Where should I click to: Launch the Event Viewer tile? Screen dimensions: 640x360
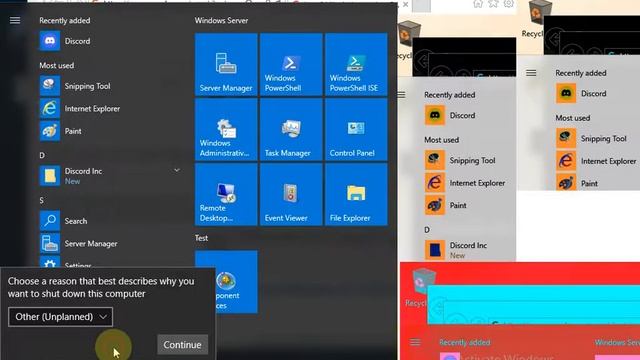tap(291, 194)
